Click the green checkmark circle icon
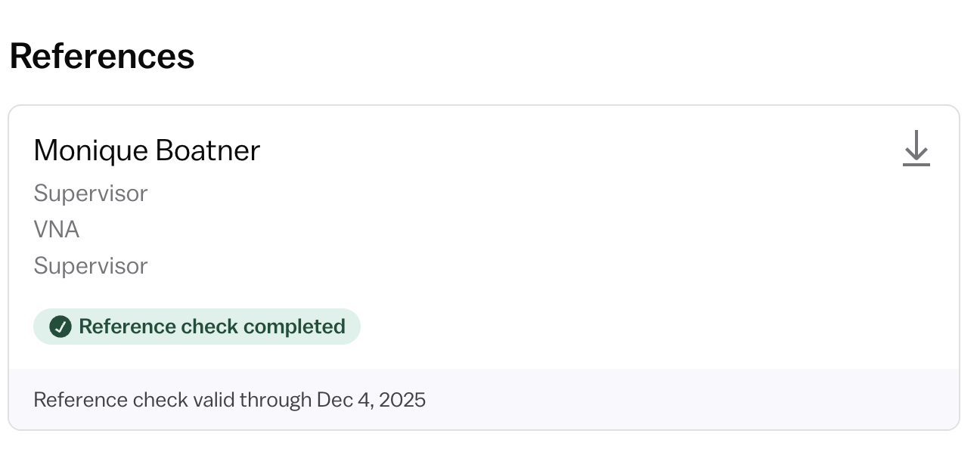The height and width of the screenshot is (452, 980). point(60,327)
